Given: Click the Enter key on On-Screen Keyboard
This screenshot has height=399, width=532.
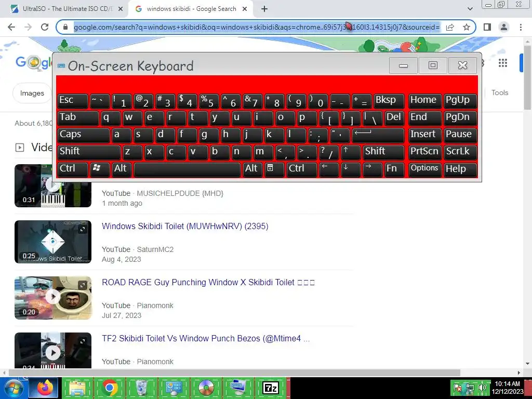Looking at the screenshot, I should (x=378, y=135).
